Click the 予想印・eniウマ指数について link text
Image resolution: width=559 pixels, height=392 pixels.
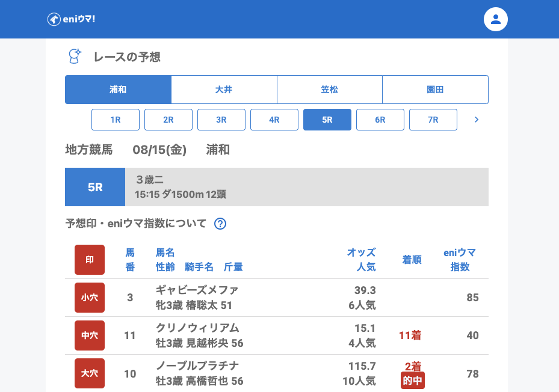(x=136, y=224)
